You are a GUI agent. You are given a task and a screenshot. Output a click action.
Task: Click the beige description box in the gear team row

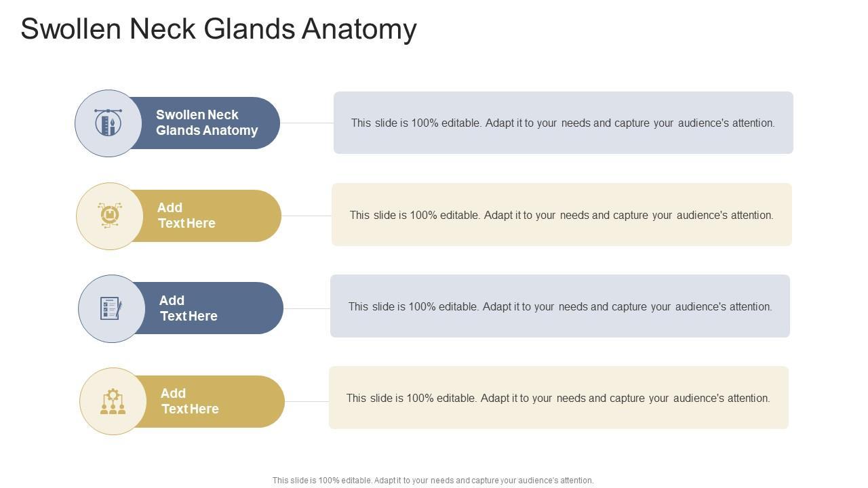[558, 398]
